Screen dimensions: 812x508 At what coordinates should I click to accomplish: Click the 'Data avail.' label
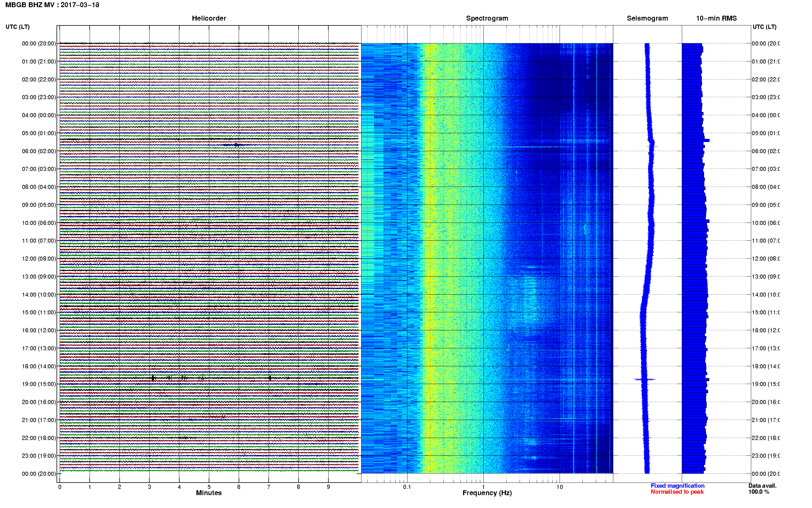click(x=762, y=486)
